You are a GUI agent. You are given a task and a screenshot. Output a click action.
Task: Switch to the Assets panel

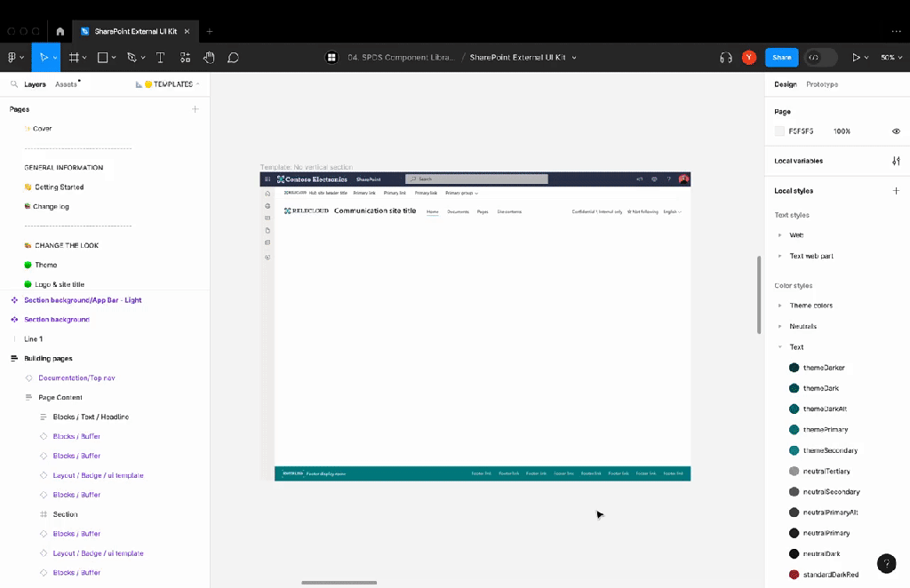[x=66, y=83]
